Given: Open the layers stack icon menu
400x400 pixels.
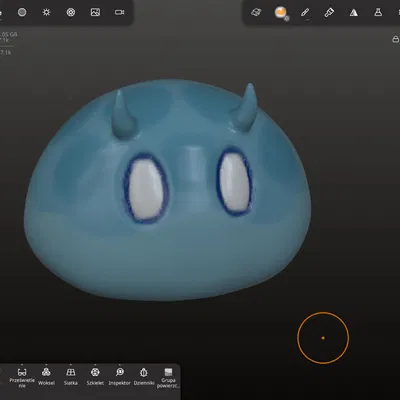Looking at the screenshot, I should point(256,12).
